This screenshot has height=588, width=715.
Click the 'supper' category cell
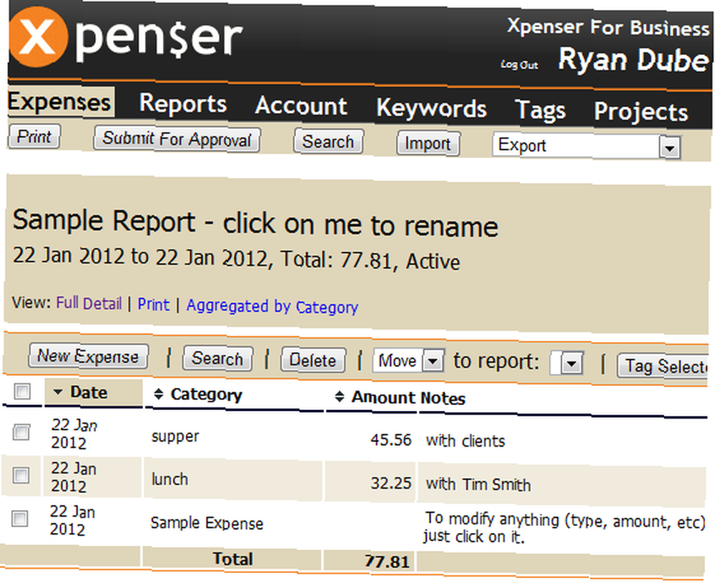[x=175, y=437]
